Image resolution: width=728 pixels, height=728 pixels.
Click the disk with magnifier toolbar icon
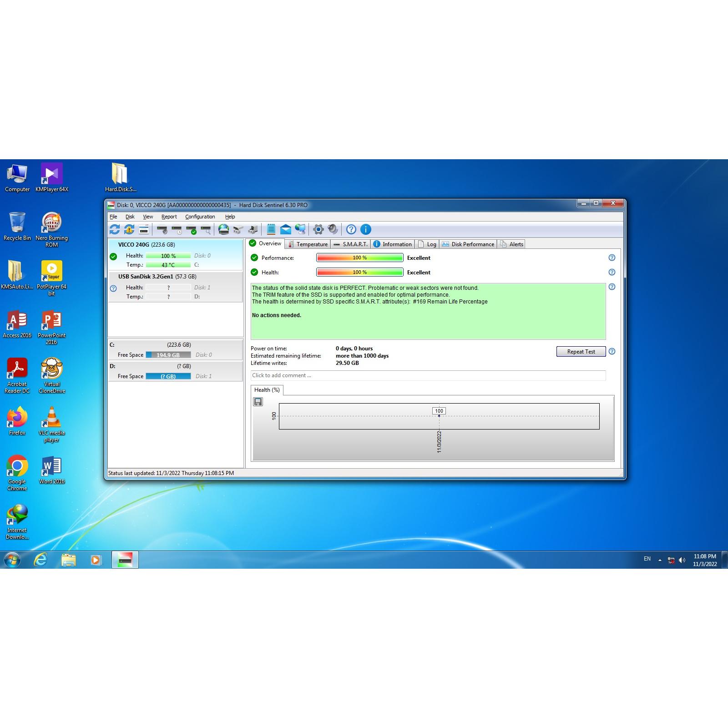coord(206,229)
